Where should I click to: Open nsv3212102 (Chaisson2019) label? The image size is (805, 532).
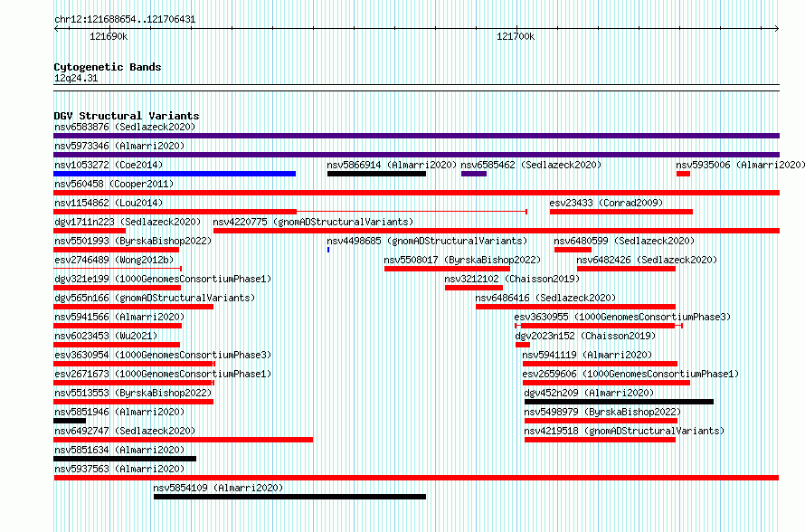click(512, 279)
